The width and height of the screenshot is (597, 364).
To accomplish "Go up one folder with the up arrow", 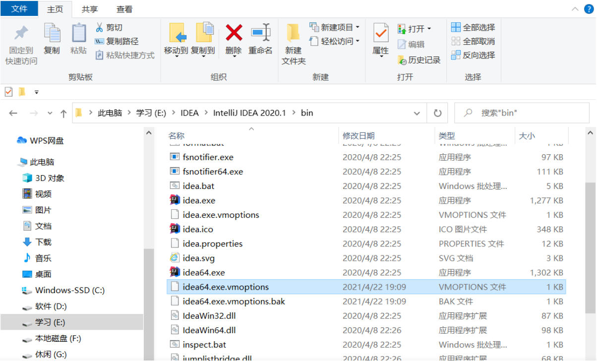I will tap(63, 114).
